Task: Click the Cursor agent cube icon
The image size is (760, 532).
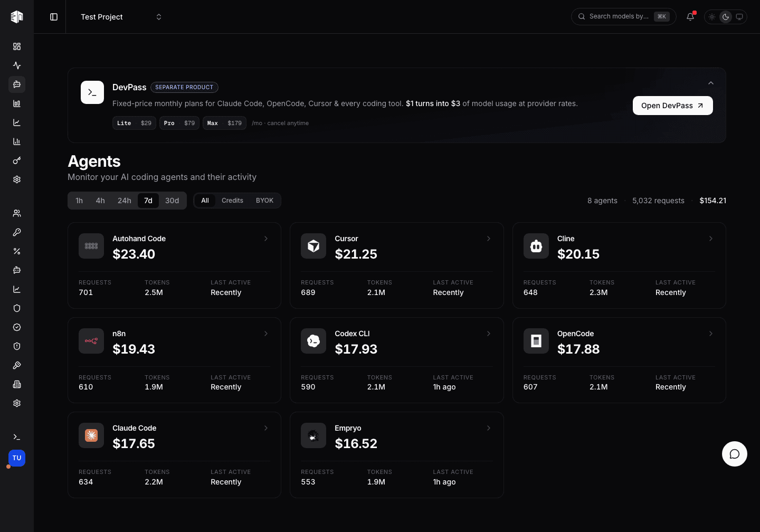Action: point(313,246)
